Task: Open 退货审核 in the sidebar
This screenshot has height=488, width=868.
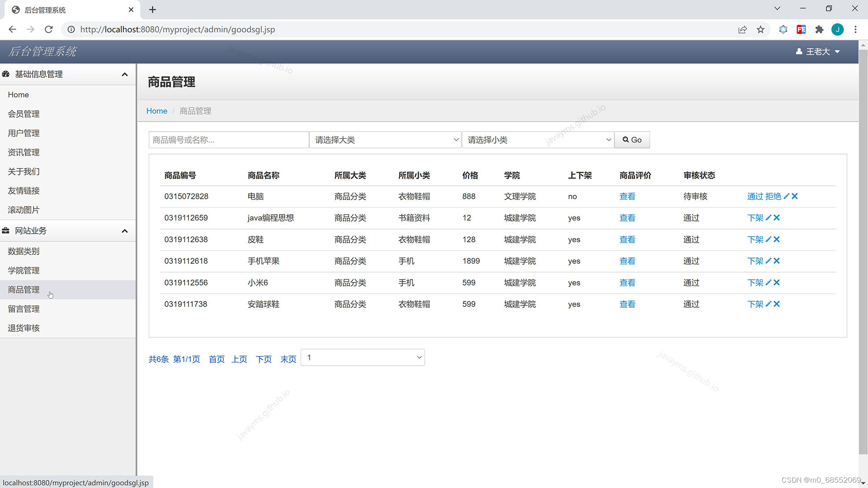Action: click(x=24, y=328)
